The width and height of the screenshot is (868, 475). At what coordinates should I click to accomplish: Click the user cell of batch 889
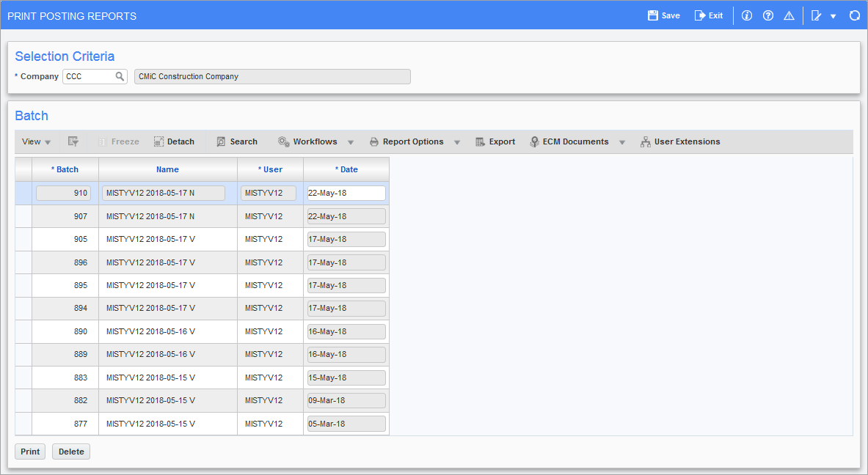click(270, 354)
